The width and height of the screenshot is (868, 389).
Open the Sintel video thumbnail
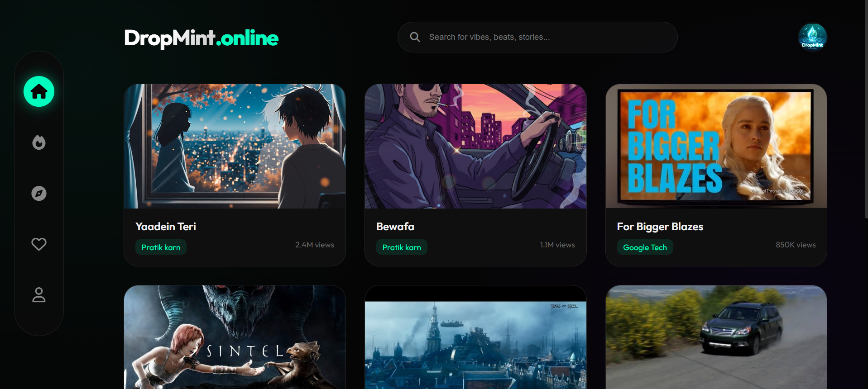tap(235, 337)
